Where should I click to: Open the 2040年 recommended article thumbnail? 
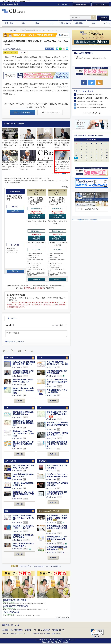pyautogui.click(x=45, y=155)
